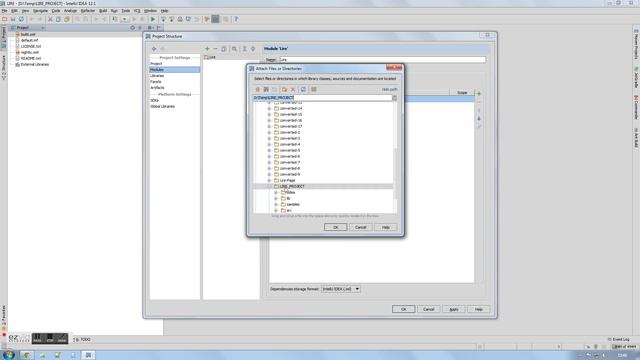Image resolution: width=640 pixels, height=360 pixels.
Task: Expand the samples folder under LIRE_PROJECT
Action: pyautogui.click(x=276, y=204)
